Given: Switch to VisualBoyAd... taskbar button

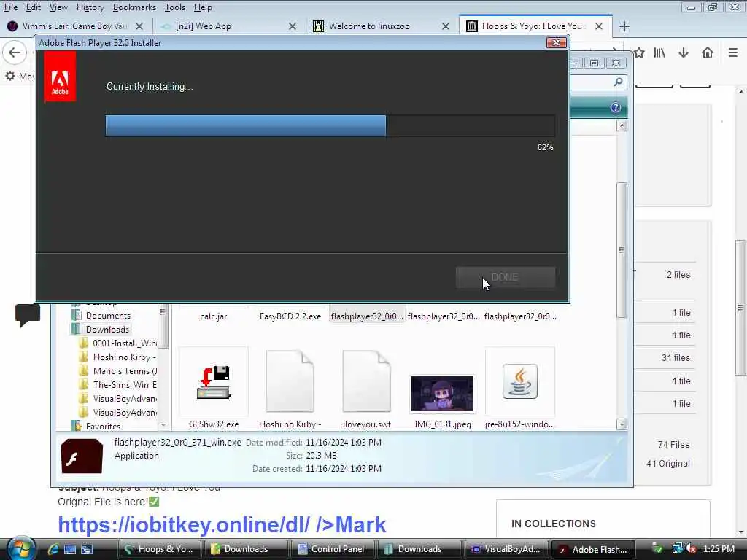Looking at the screenshot, I should click(505, 549).
